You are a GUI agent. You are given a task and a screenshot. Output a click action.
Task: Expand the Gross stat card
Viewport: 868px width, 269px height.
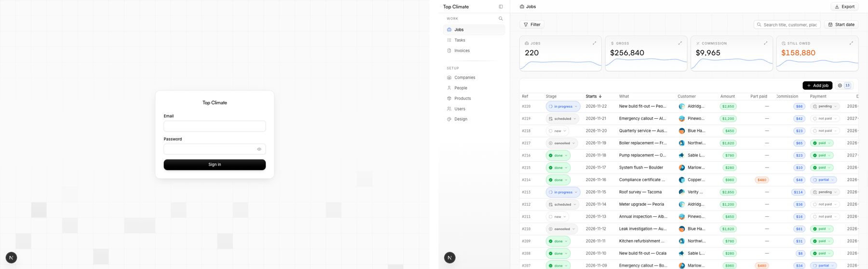tap(680, 43)
